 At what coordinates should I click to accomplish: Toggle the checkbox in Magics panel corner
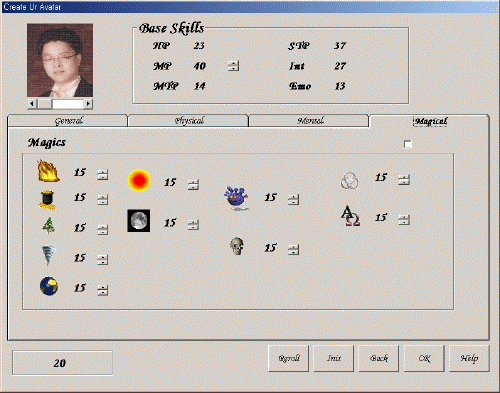click(x=408, y=144)
